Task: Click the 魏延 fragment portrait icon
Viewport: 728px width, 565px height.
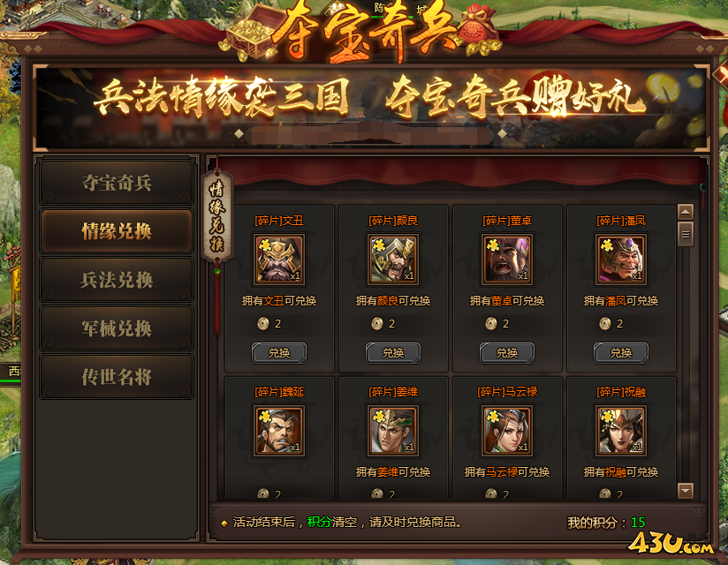Action: 279,431
